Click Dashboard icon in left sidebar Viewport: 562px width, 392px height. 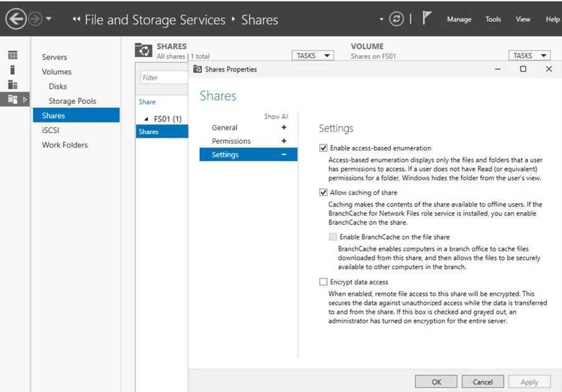[12, 55]
